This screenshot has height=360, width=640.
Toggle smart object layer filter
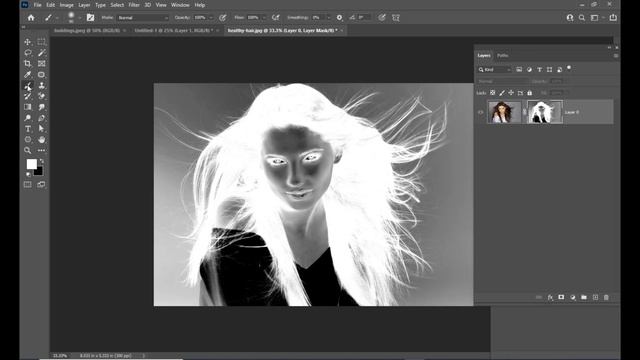click(560, 70)
